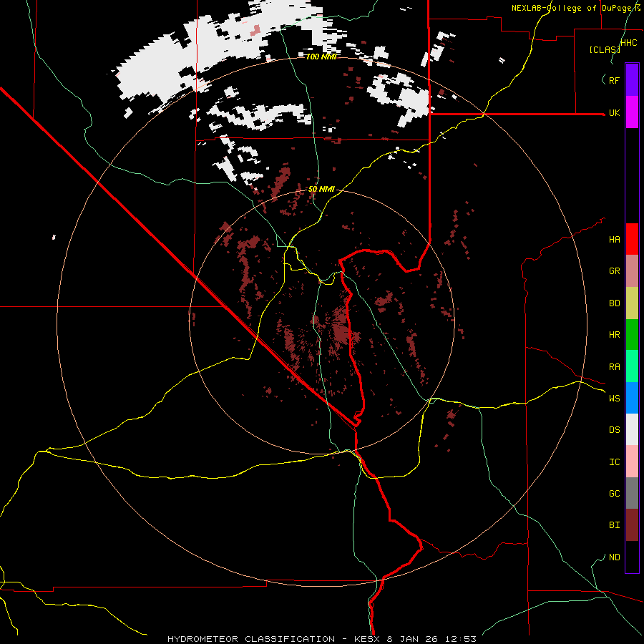Viewport: 644px width, 644px height.
Task: Click the yellow BD legend swatch
Action: (632, 303)
